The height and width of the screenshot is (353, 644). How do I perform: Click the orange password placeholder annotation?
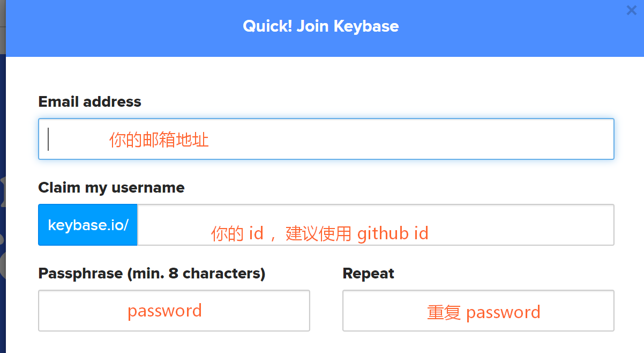pos(164,310)
